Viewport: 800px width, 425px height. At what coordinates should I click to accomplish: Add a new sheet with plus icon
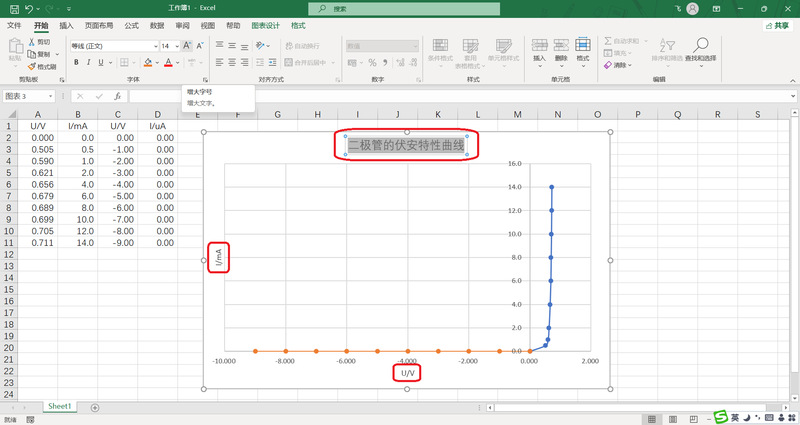click(x=94, y=408)
